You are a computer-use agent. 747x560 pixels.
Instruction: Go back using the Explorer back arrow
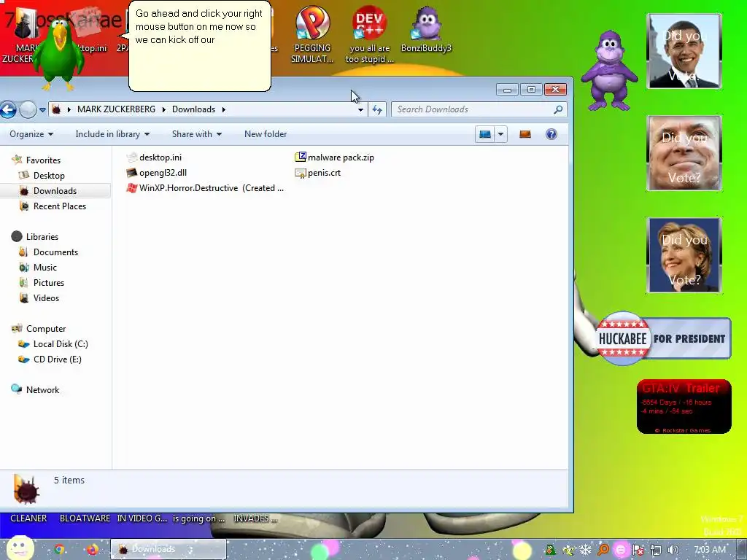coord(7,109)
